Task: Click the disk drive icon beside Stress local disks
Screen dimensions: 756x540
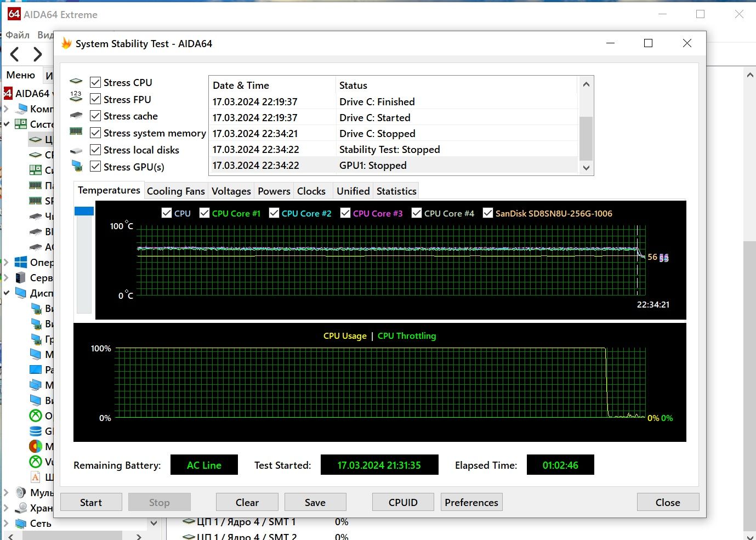Action: tap(76, 150)
